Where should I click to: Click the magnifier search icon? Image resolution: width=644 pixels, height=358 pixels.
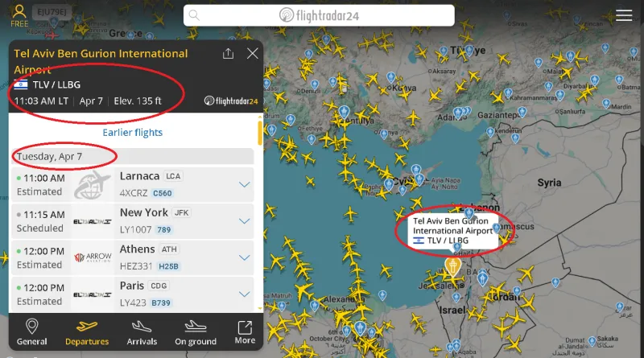click(x=194, y=15)
